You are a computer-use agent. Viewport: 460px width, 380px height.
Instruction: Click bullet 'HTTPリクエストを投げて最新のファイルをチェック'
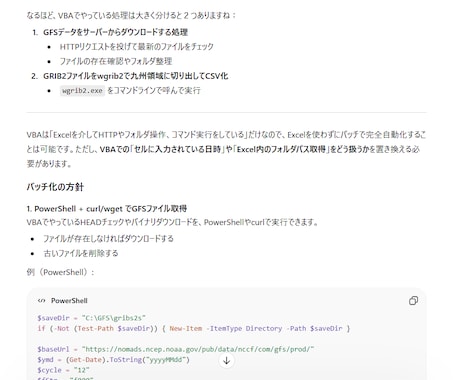tap(137, 47)
